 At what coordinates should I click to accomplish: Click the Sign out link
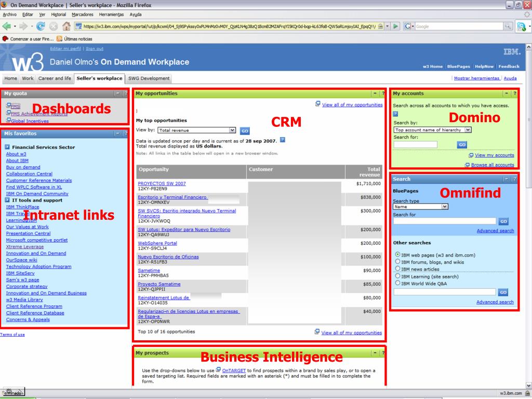95,48
